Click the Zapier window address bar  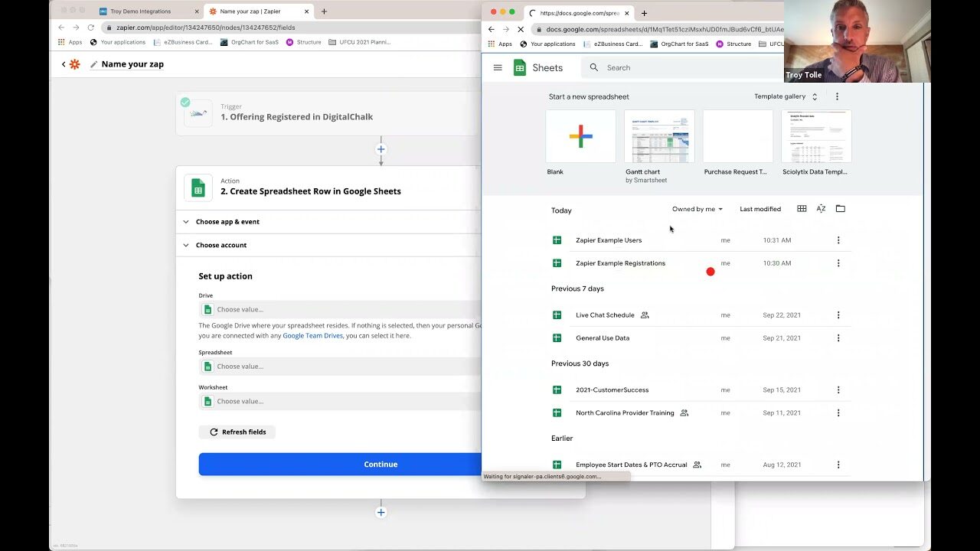291,28
